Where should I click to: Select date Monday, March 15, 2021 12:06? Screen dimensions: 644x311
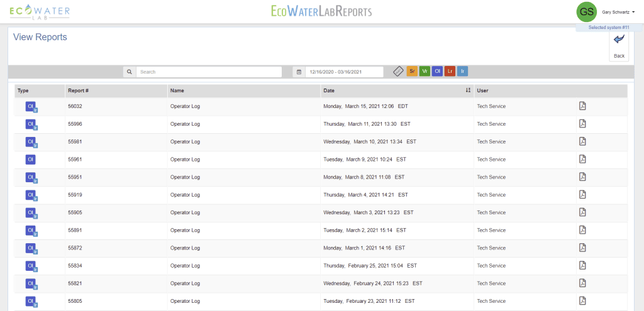(x=365, y=106)
